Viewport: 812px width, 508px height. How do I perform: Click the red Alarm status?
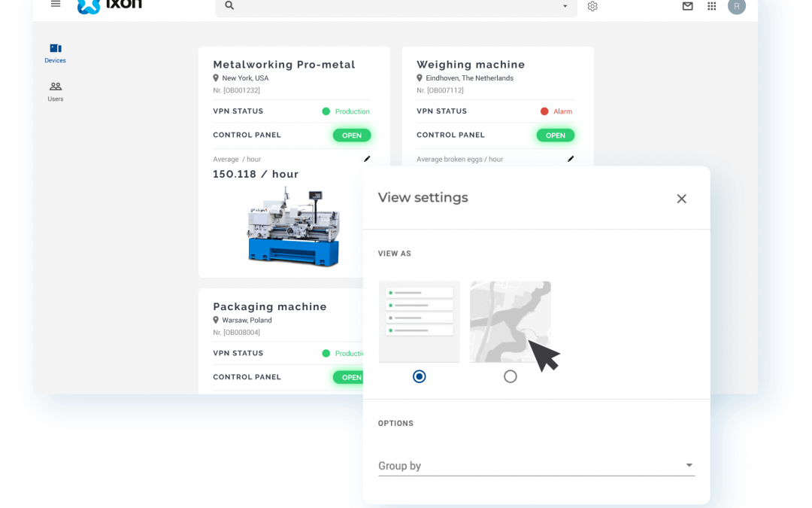click(556, 111)
